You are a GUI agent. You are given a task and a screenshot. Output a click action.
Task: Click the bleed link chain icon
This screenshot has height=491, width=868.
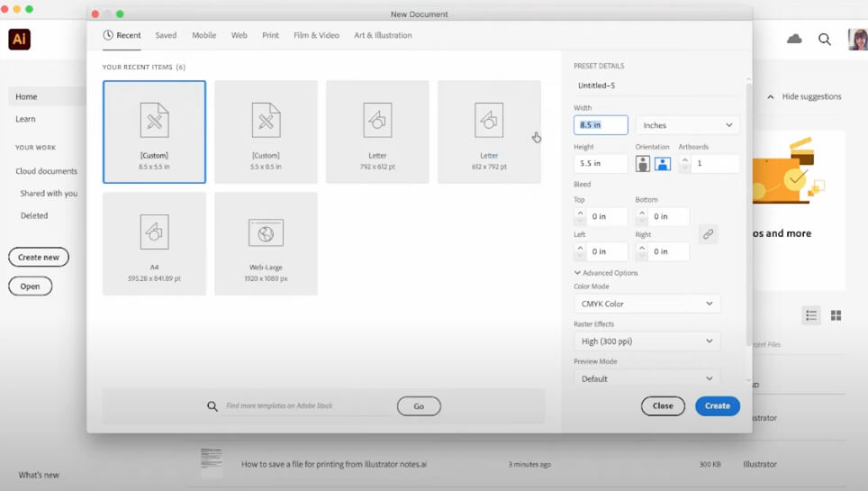point(708,234)
